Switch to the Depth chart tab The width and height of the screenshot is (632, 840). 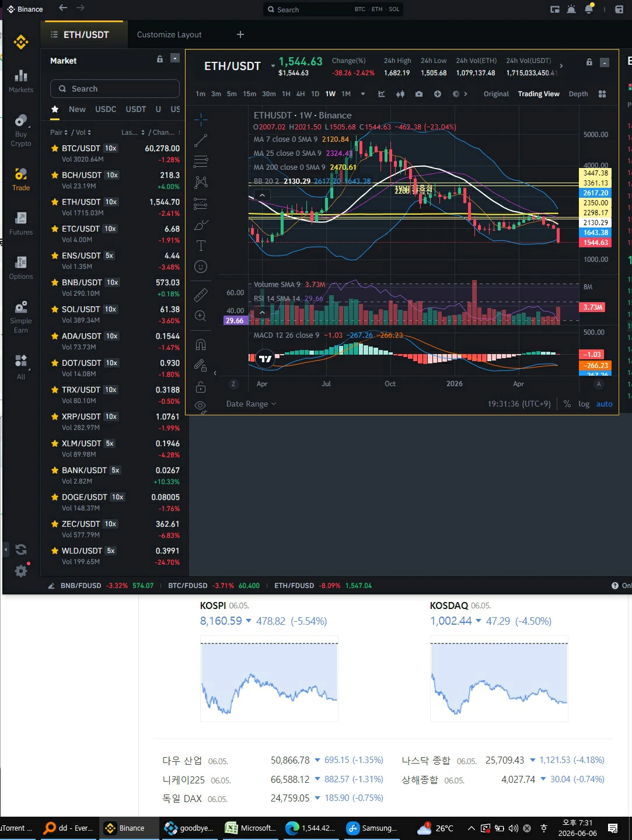578,94
